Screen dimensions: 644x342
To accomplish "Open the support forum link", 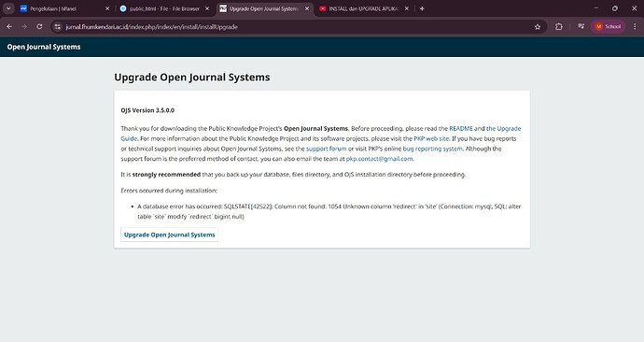I will click(x=326, y=149).
